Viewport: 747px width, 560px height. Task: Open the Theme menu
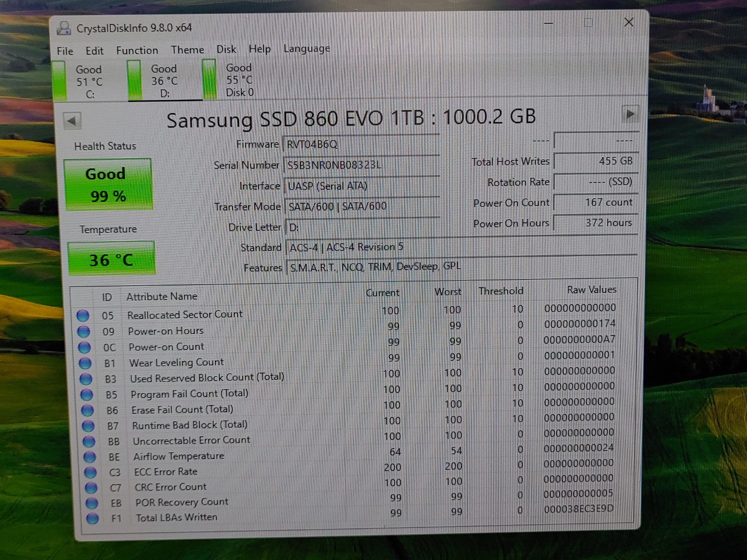click(x=187, y=50)
